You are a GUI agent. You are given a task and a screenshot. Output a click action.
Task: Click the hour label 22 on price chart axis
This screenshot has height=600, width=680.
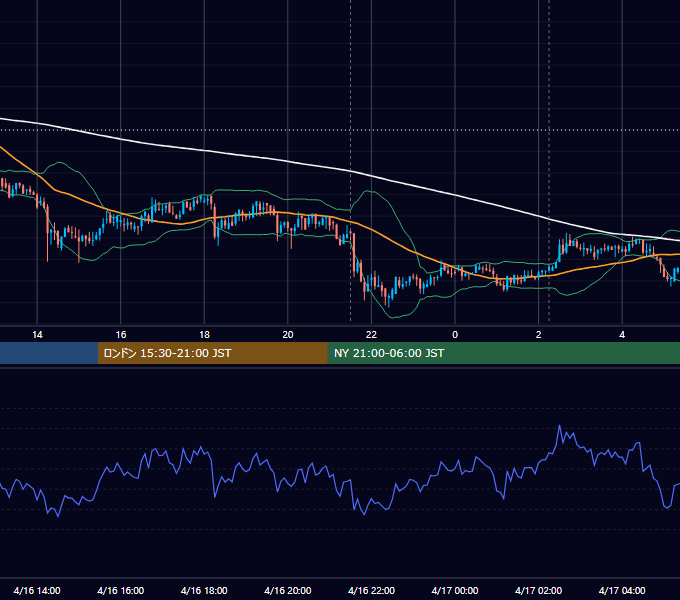tap(371, 334)
